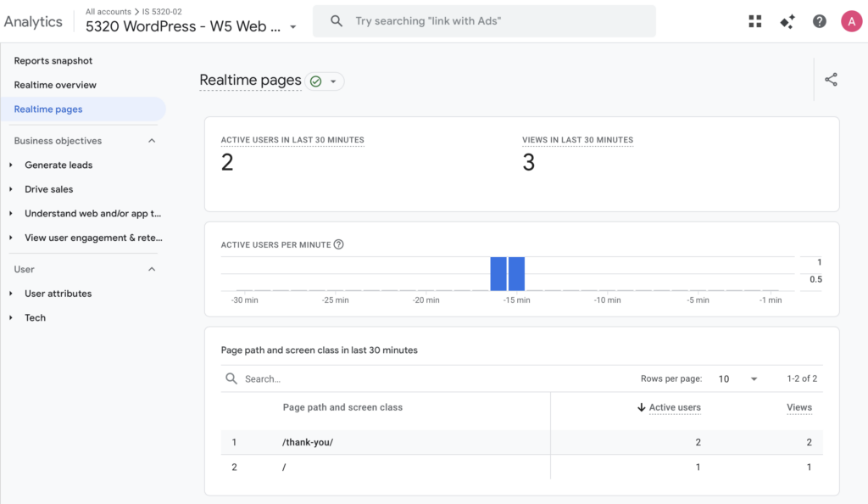Expand the Generate leads item
Screen dimensions: 868x504
tap(11, 165)
